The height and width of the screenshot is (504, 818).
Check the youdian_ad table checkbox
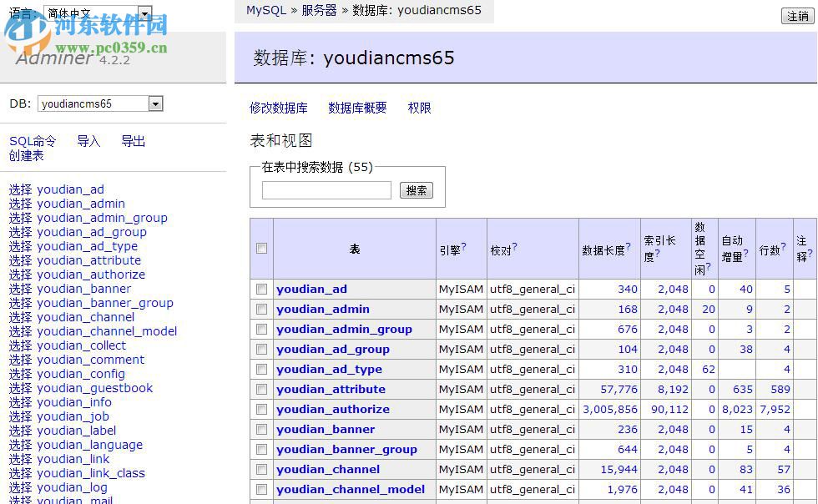(262, 289)
